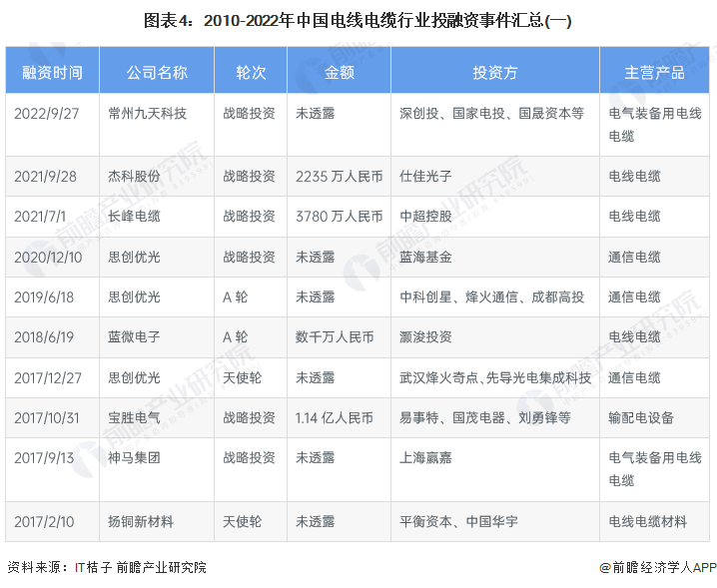Click the chart title text at top
The height and width of the screenshot is (588, 717).
pyautogui.click(x=358, y=19)
